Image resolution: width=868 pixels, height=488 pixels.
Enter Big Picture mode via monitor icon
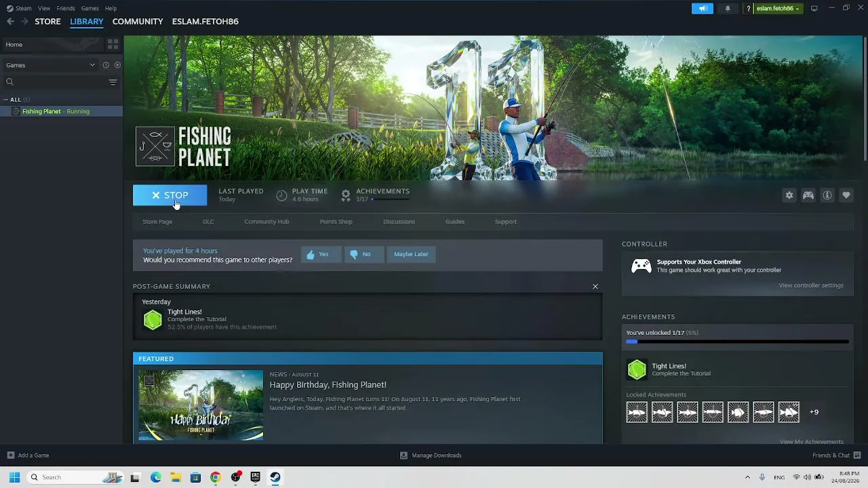(814, 8)
